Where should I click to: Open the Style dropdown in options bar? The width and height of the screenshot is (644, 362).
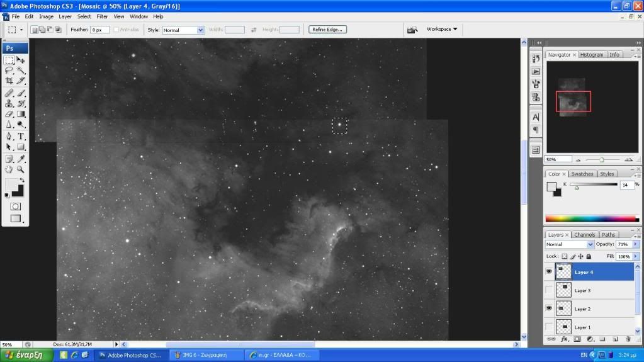tap(183, 30)
